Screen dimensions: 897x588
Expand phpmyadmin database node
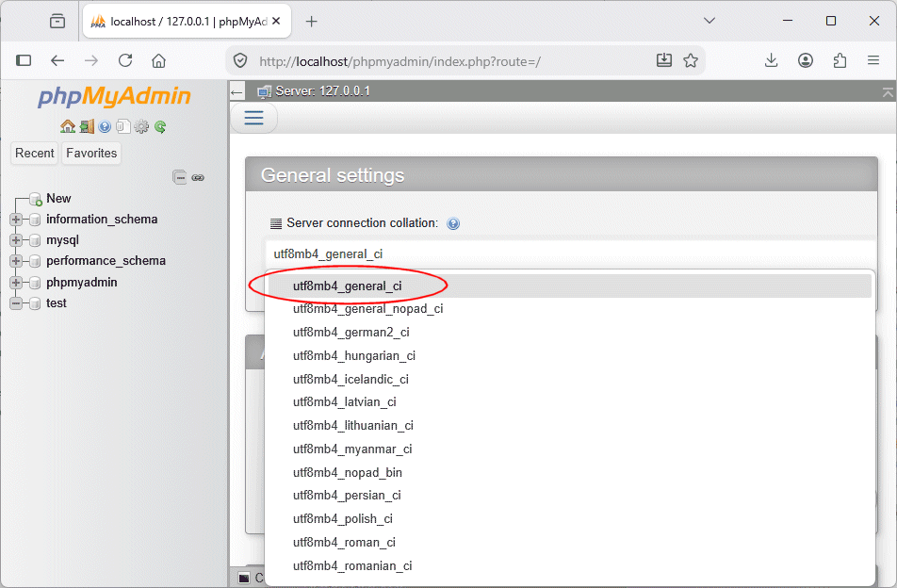16,283
